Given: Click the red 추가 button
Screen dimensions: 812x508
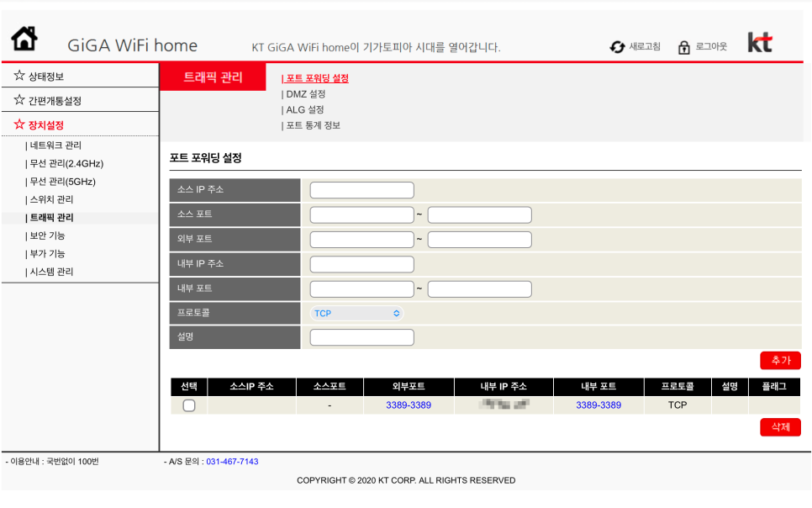Looking at the screenshot, I should (780, 360).
